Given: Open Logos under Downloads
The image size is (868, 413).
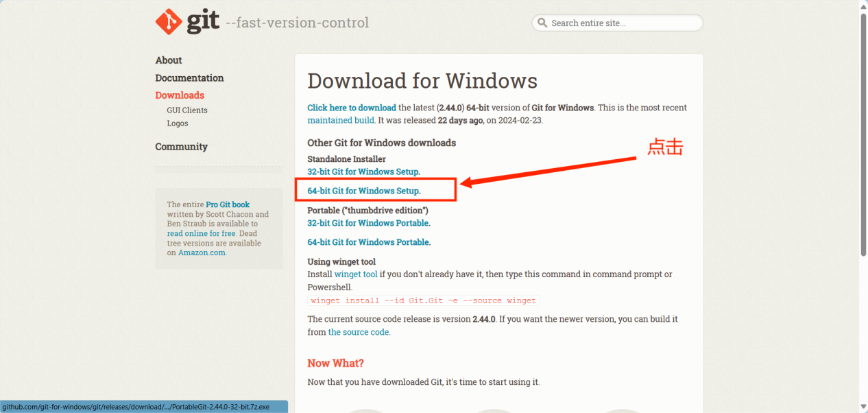Looking at the screenshot, I should pos(178,123).
